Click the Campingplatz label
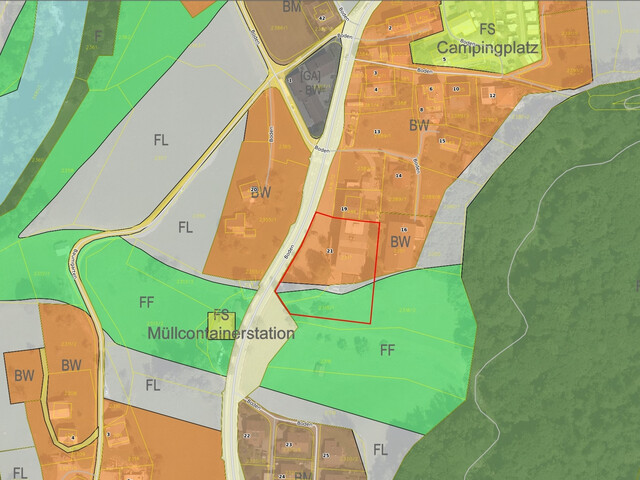Image resolution: width=640 pixels, height=480 pixels. coord(487,46)
